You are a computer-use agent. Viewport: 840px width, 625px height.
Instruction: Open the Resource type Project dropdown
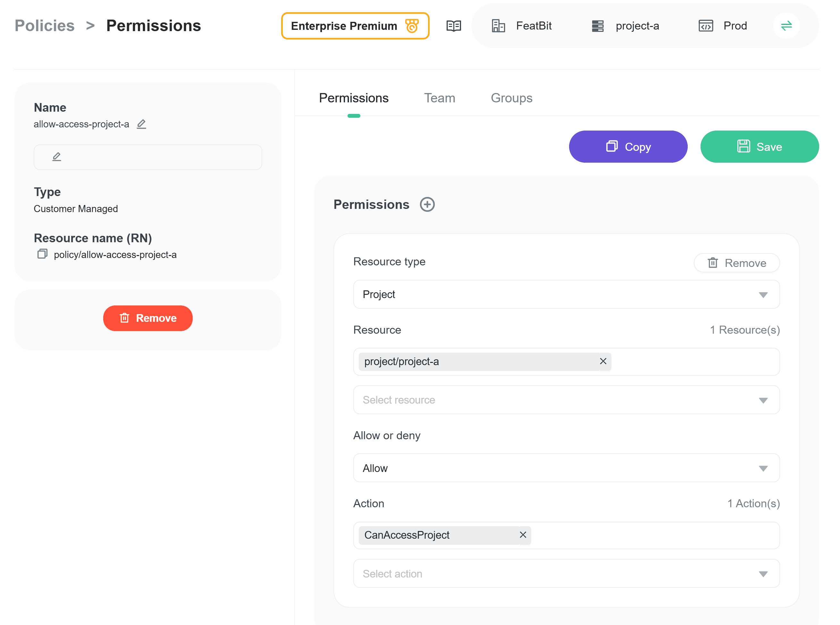566,294
